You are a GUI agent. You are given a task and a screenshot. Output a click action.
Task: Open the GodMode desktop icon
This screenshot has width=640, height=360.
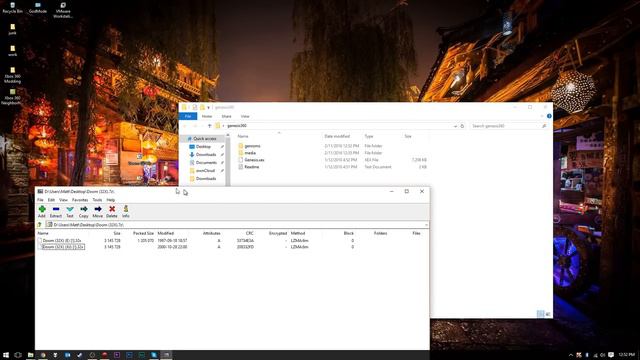[x=38, y=8]
